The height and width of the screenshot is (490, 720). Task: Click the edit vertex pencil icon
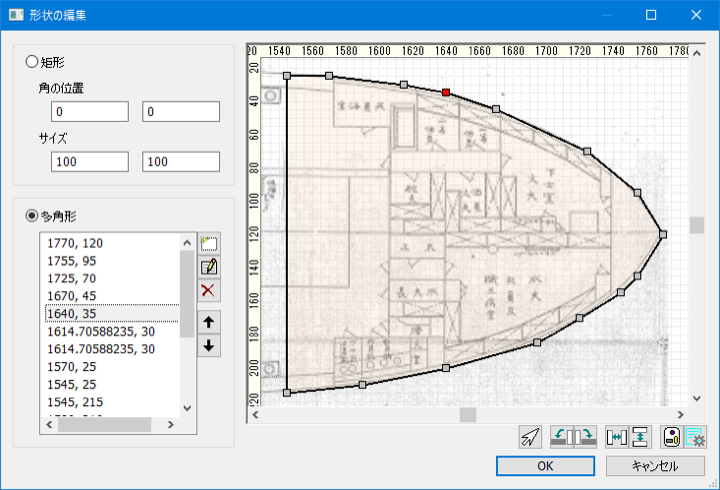[209, 266]
